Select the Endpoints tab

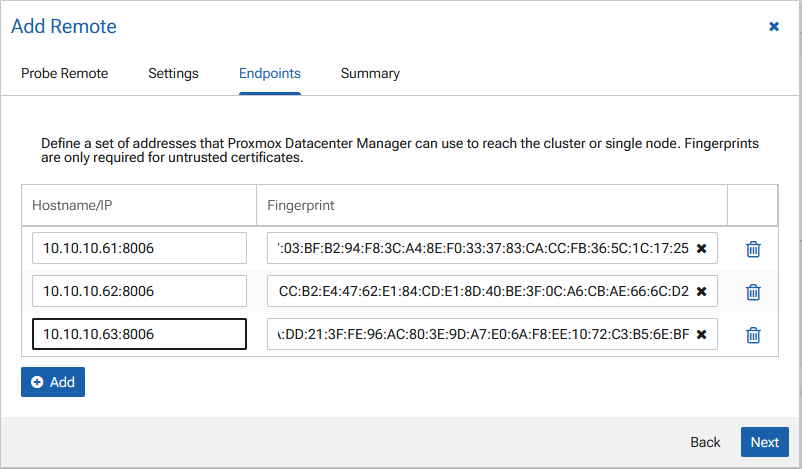click(269, 73)
